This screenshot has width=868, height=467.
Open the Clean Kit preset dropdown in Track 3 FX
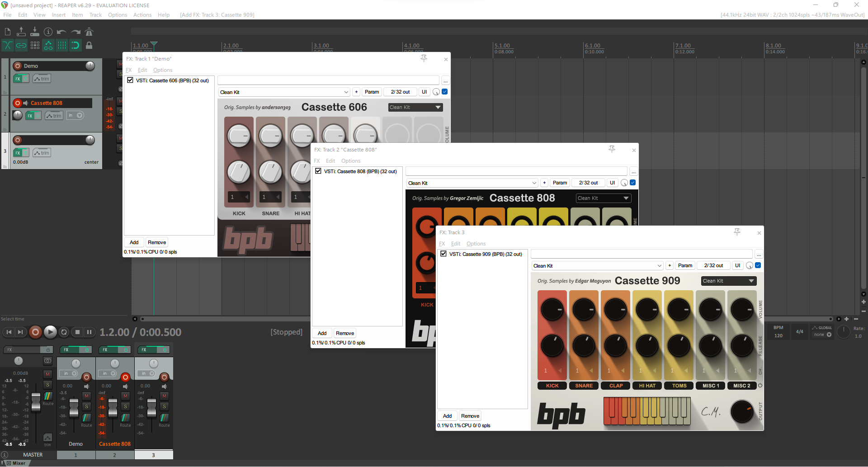click(598, 266)
